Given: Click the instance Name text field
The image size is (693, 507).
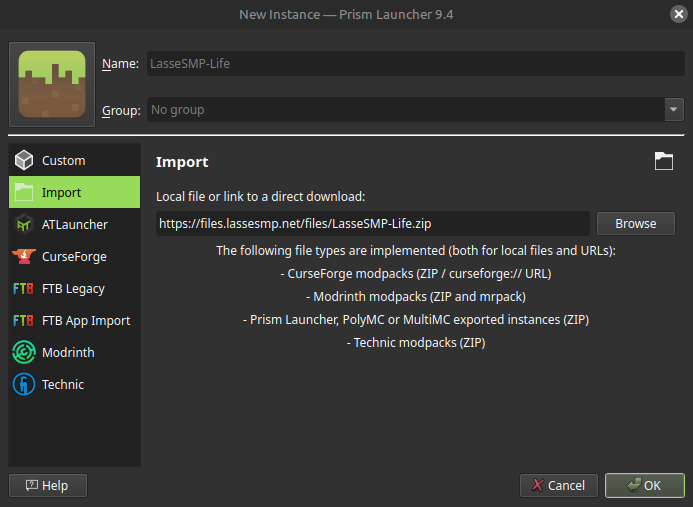Looking at the screenshot, I should pos(415,64).
